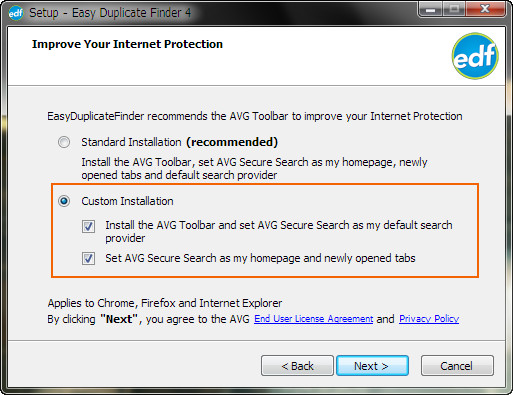
Task: Click the Custom Installation label text
Action: point(127,201)
